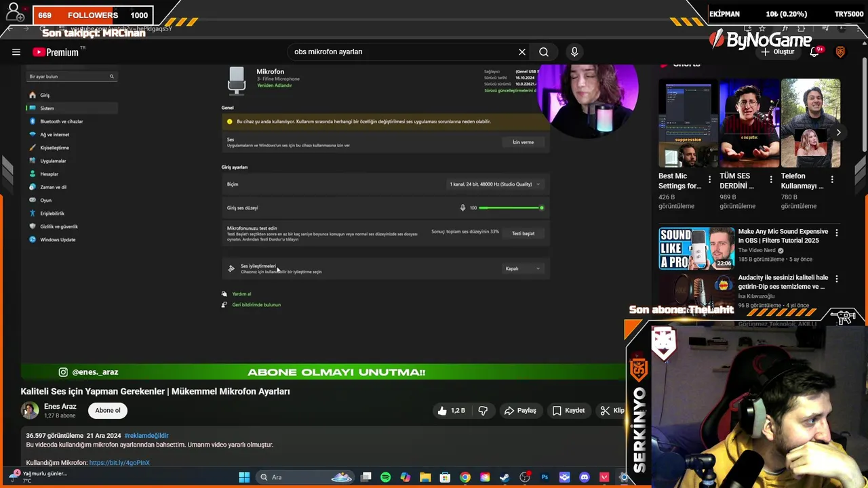Open Steam from the taskbar
868x488 pixels.
pos(505,477)
